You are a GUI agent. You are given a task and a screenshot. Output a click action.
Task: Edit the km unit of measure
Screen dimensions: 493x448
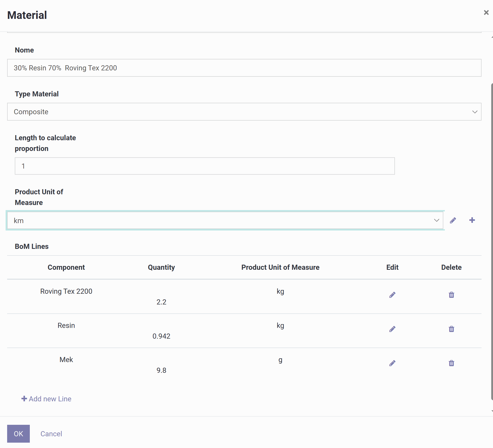(453, 220)
